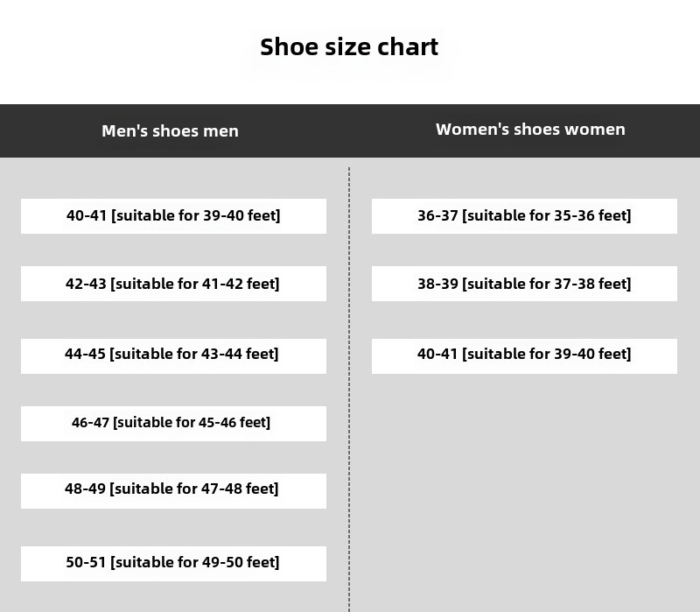The width and height of the screenshot is (700, 612).
Task: Select the "Women's shoes women" column header
Action: coord(530,130)
